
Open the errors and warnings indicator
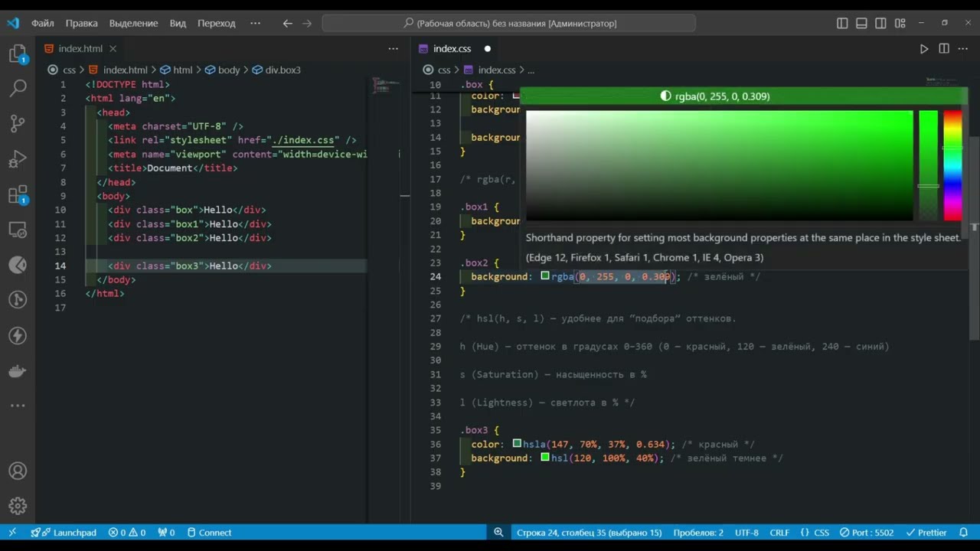tap(127, 533)
